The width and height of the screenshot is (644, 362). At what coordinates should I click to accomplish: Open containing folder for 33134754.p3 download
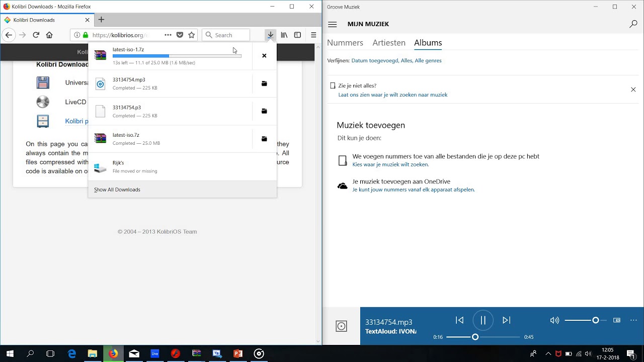(264, 111)
